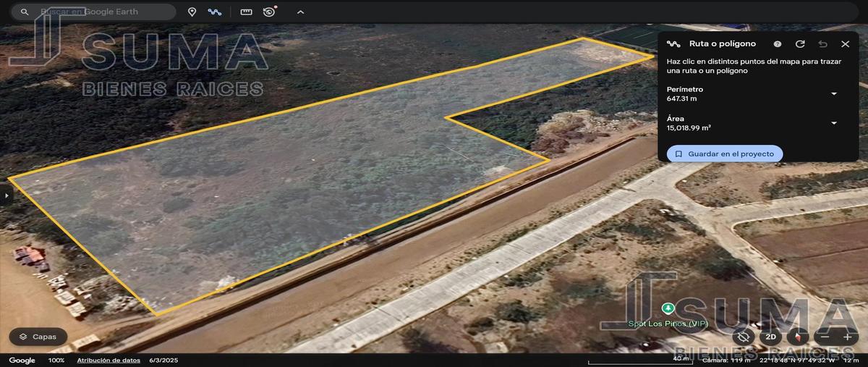Expand the left side panel arrow
The image size is (868, 367).
(7, 195)
